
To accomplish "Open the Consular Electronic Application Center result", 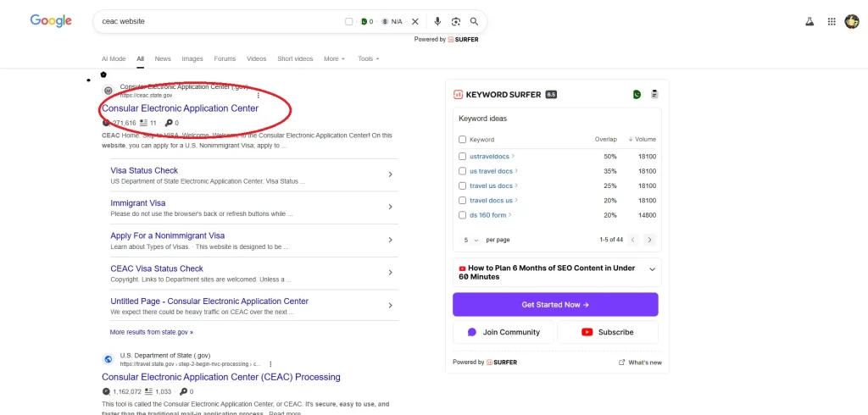I will pyautogui.click(x=180, y=108).
